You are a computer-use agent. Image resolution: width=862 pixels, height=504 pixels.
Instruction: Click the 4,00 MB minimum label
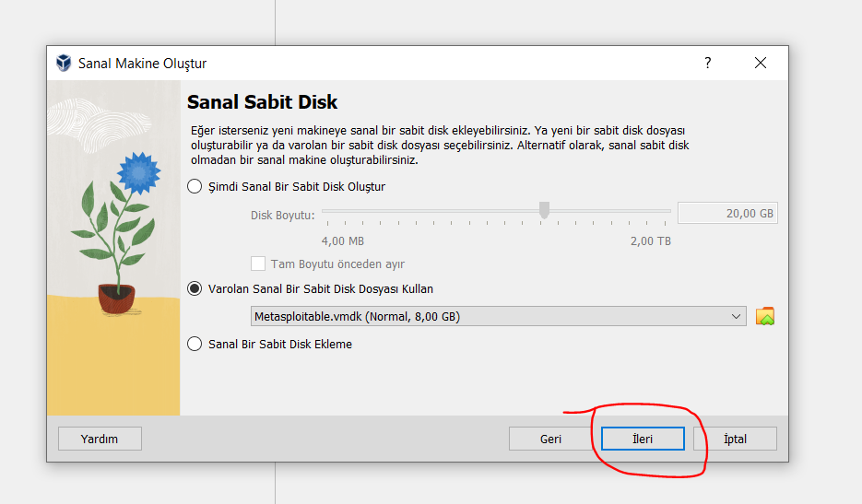coord(342,241)
